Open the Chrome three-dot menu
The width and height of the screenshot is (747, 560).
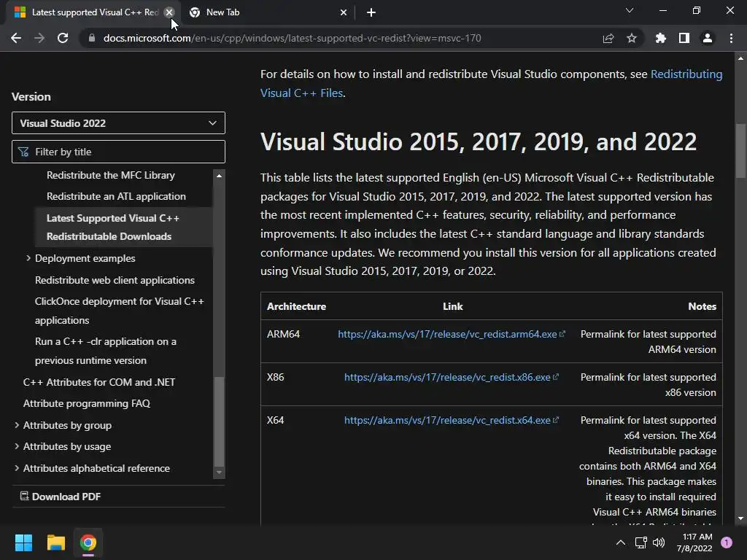point(731,38)
